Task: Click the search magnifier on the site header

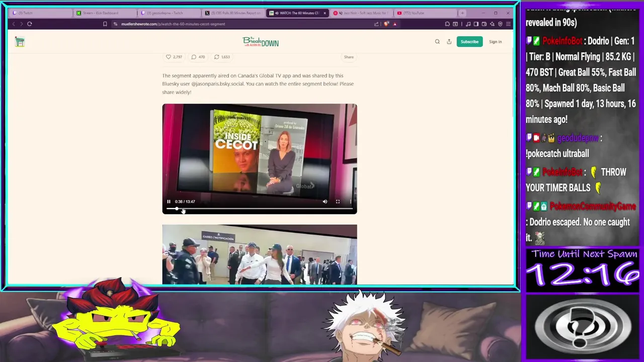Action: click(437, 42)
